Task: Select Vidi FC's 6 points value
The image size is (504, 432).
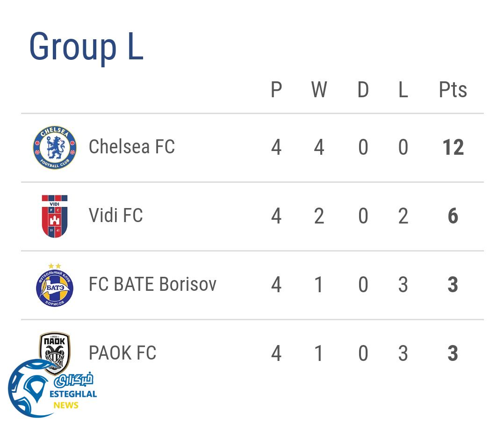Action: [x=453, y=216]
